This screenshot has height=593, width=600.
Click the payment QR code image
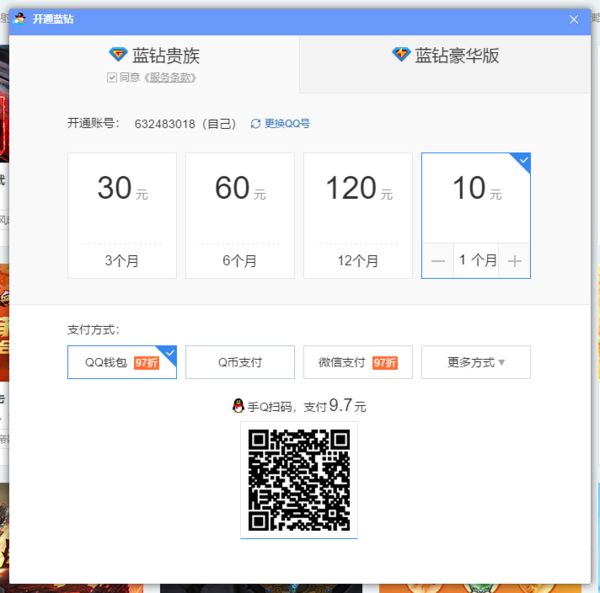(299, 480)
